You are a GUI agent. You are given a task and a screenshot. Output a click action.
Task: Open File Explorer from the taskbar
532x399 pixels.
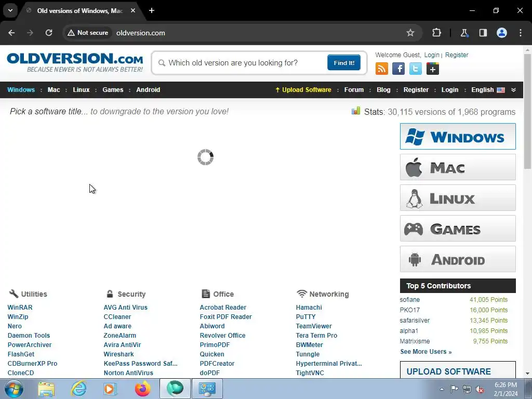pyautogui.click(x=46, y=389)
